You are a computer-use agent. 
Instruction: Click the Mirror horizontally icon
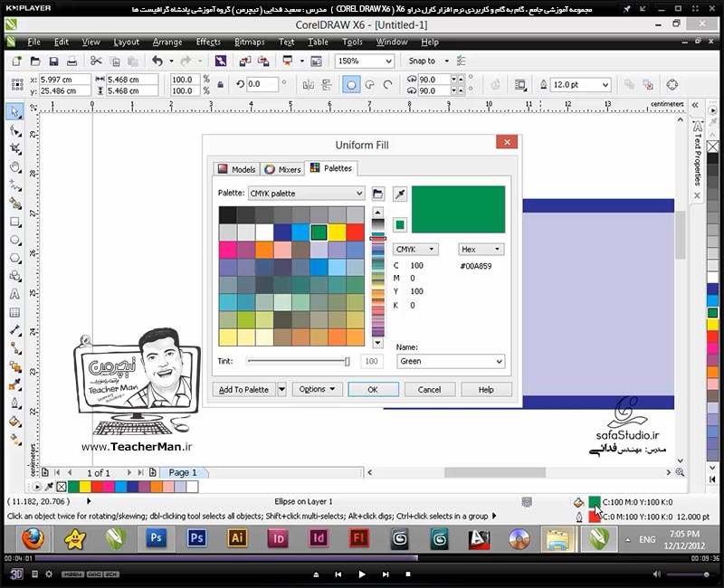coord(308,84)
